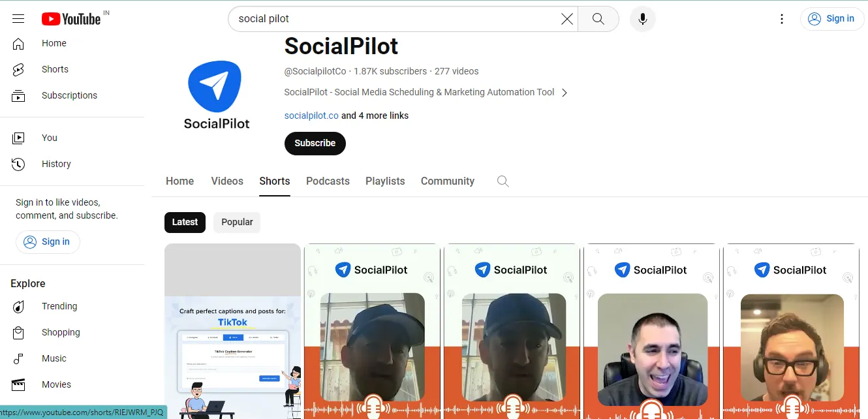Select Subscriptions from the sidebar
Image resolution: width=868 pixels, height=419 pixels.
click(69, 95)
